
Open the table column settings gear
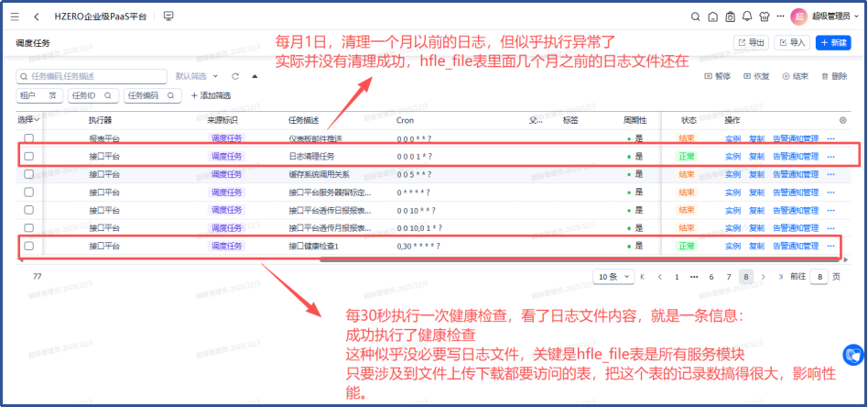[x=842, y=120]
